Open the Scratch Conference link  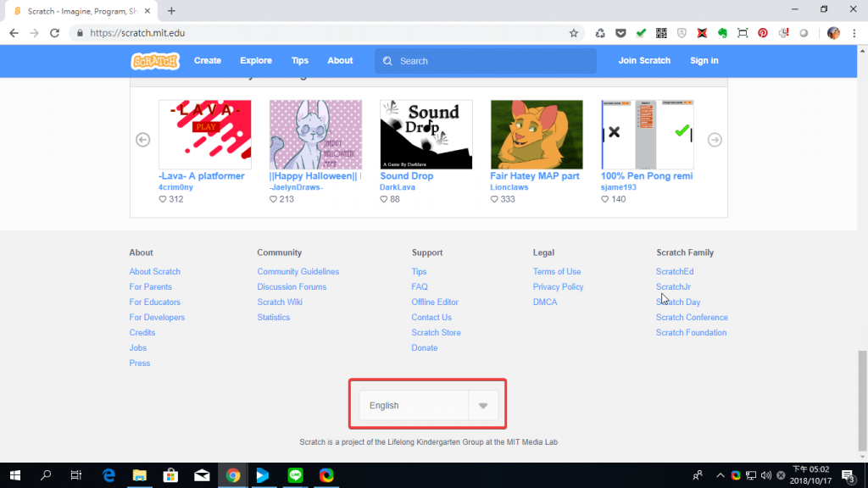click(692, 318)
